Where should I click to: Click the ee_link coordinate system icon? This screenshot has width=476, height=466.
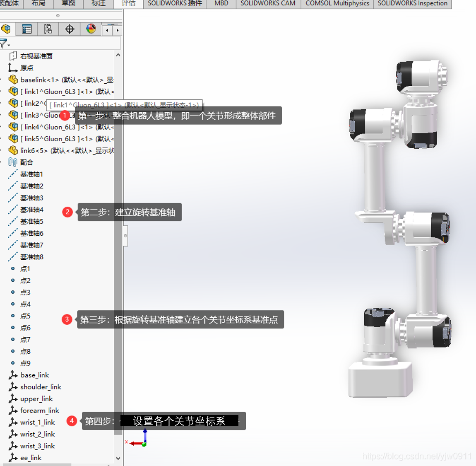tap(14, 458)
